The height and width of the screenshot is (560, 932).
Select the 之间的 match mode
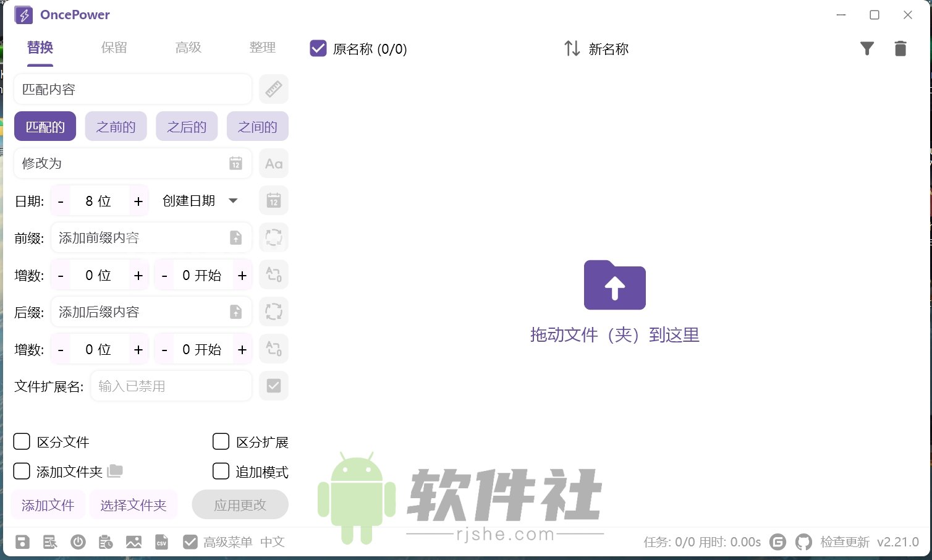258,127
